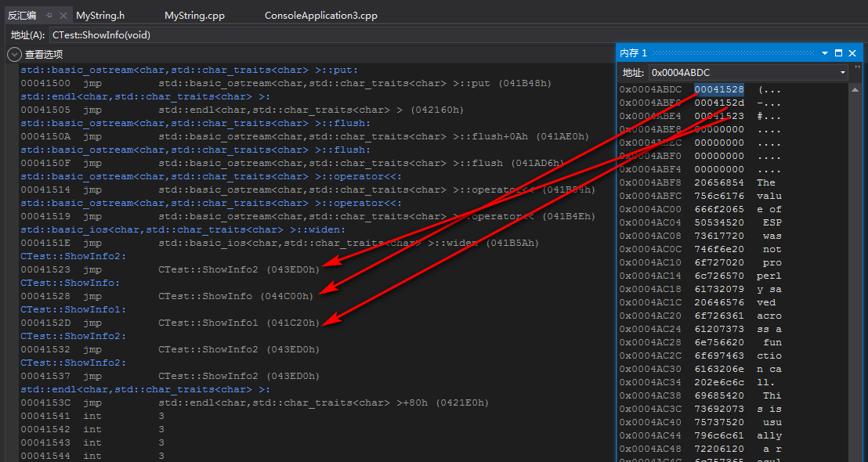The width and height of the screenshot is (868, 462).
Task: Close the 反汇编 disassembly tab
Action: point(63,16)
